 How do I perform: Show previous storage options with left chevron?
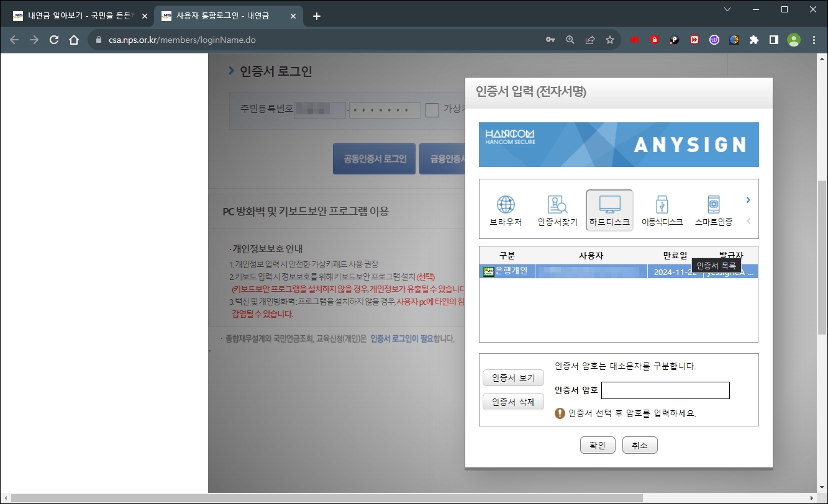pos(748,221)
